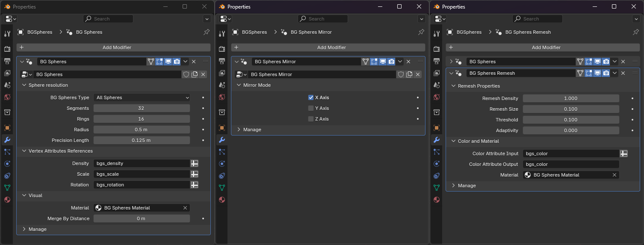Toggle On Cage for BG Spheres modifier left window

pos(151,62)
